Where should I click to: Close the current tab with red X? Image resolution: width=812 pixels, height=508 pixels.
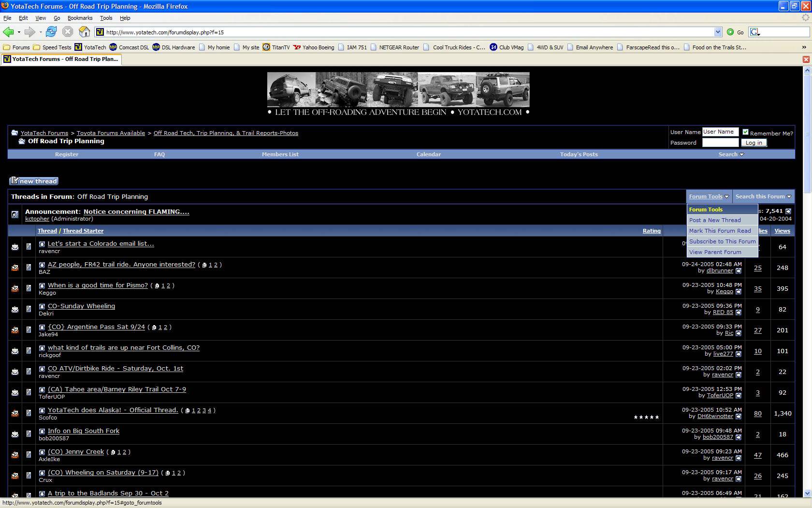coord(806,59)
